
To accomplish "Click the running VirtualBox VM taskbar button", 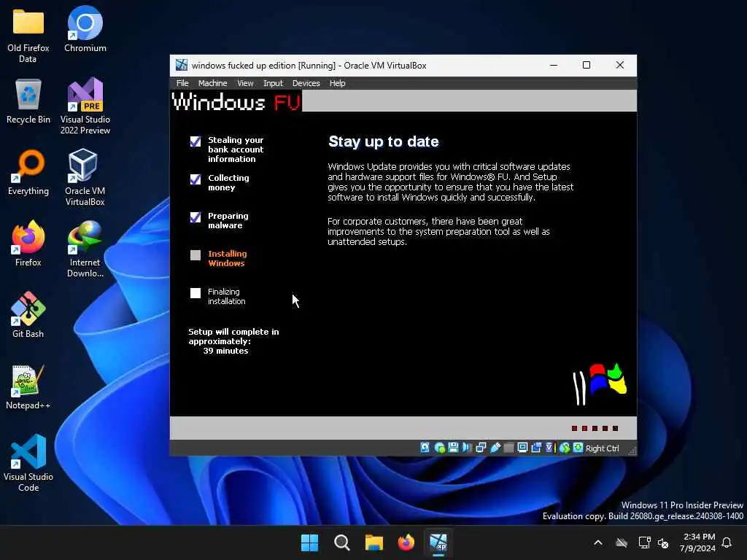I will tap(438, 542).
